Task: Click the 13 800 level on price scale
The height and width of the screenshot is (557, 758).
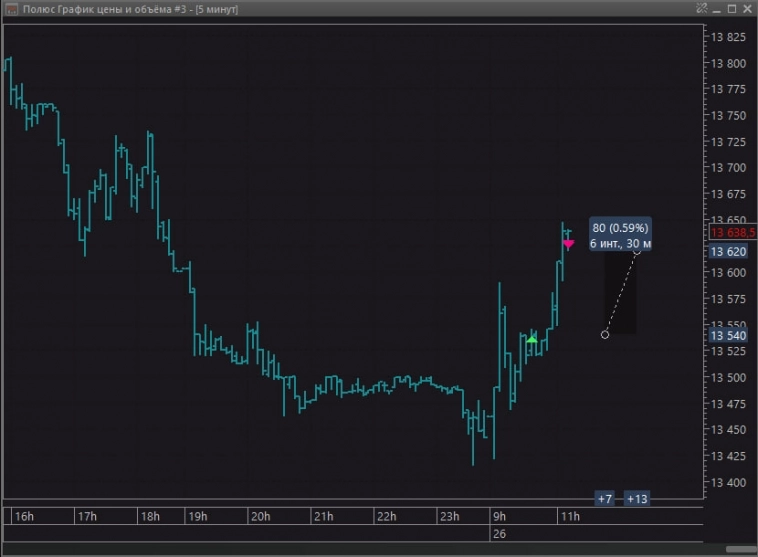Action: (x=728, y=63)
